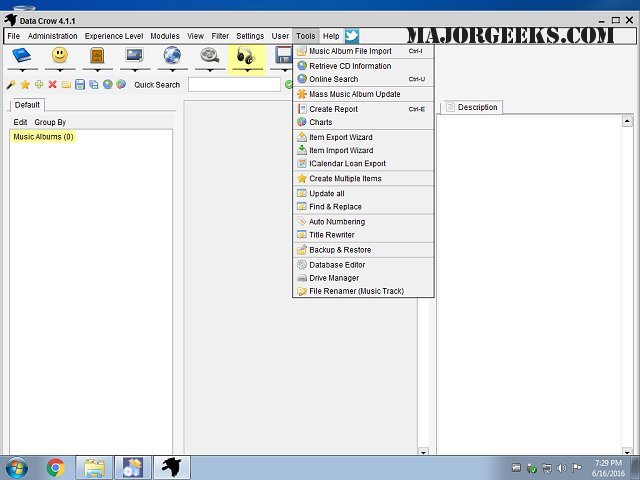
Task: Open the Experience Level menu
Action: click(x=114, y=36)
